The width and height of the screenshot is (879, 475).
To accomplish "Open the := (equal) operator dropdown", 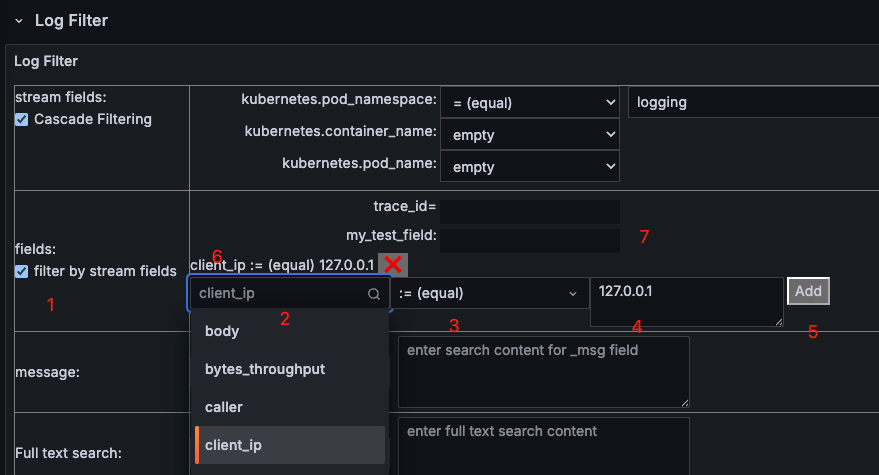I will point(488,294).
